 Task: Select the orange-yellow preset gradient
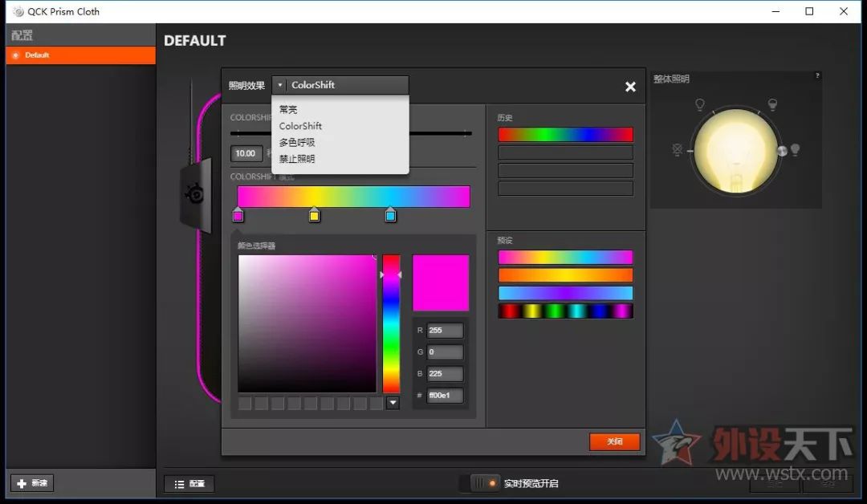tap(565, 275)
